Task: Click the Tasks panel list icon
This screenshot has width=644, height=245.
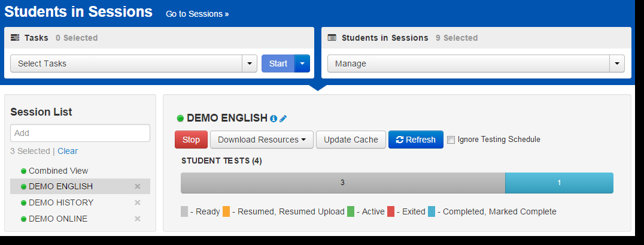Action: [15, 38]
